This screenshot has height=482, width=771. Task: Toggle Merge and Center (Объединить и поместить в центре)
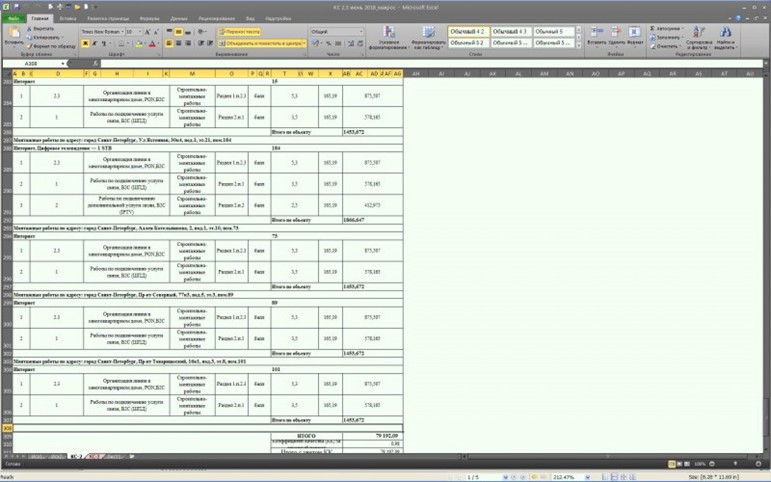coord(260,43)
